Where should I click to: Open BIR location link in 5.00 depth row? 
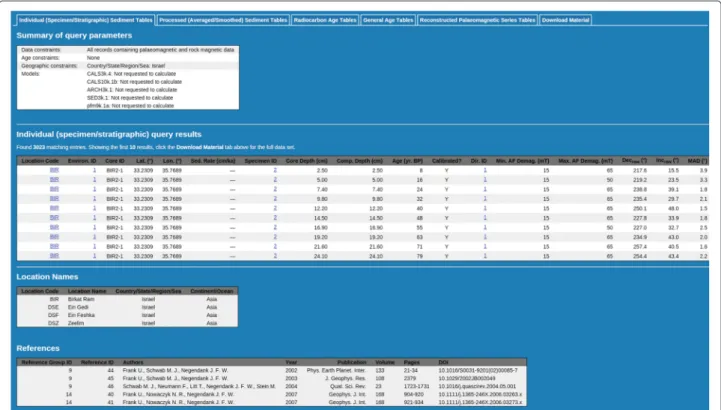click(54, 180)
